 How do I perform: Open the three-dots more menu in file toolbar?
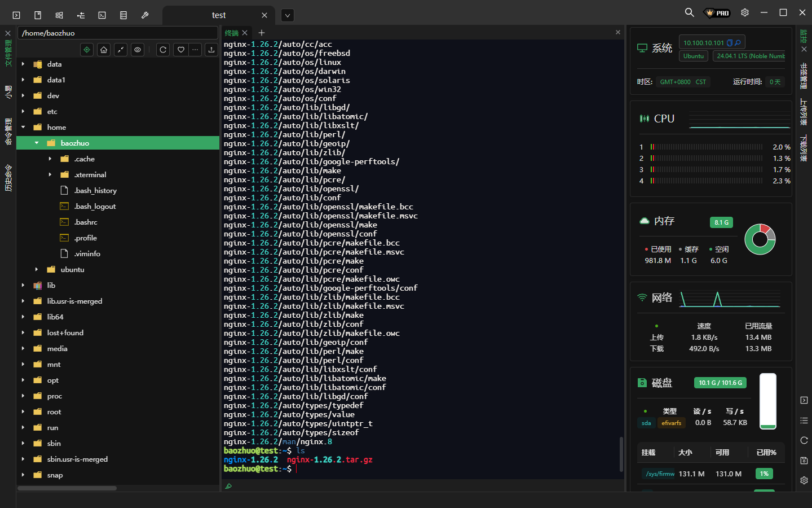click(x=195, y=50)
